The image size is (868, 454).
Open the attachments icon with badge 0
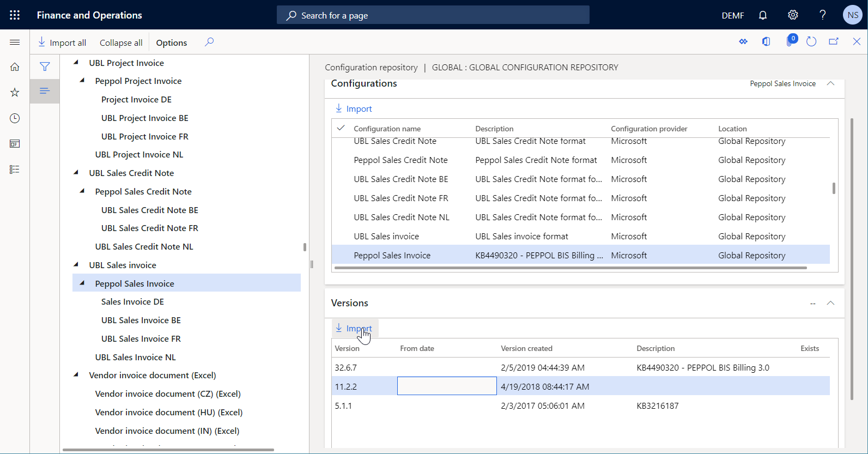click(x=791, y=41)
